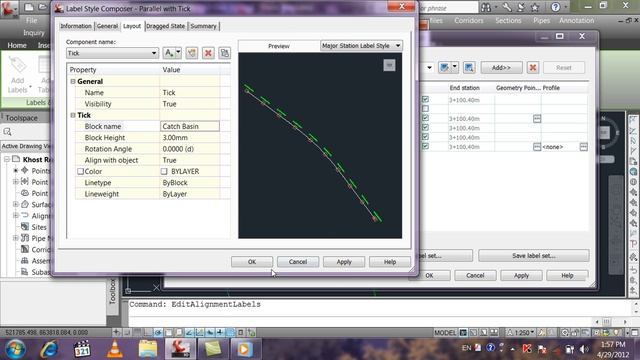Click the Media Player Classic taskbar icon
The width and height of the screenshot is (640, 360).
[x=82, y=349]
